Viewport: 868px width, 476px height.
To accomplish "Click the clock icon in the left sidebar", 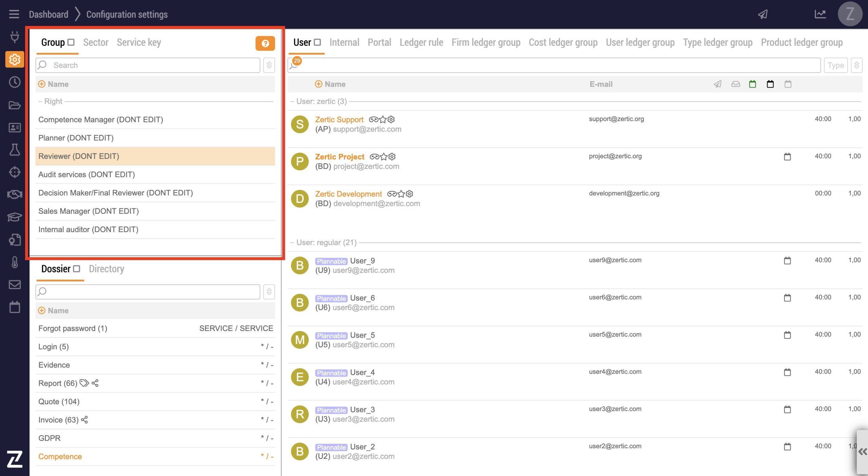I will [14, 82].
